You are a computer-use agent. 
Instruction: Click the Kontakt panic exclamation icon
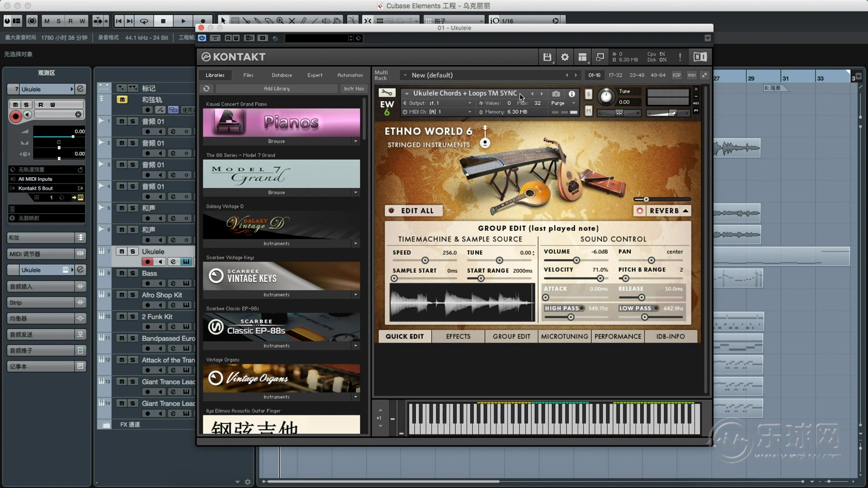(680, 57)
